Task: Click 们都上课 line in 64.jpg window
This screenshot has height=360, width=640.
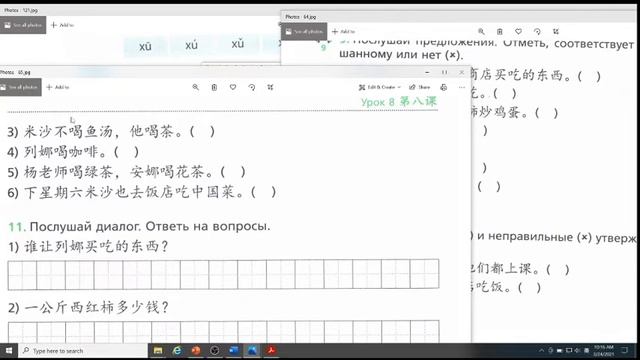Action: pos(520,269)
